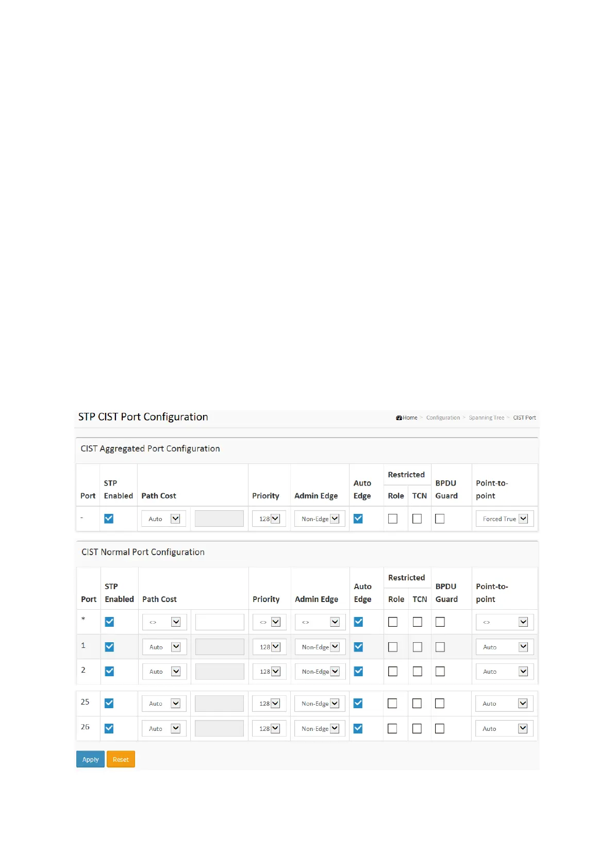The width and height of the screenshot is (614, 868).
Task: Expand Priority dropdown for port 1
Action: click(270, 647)
